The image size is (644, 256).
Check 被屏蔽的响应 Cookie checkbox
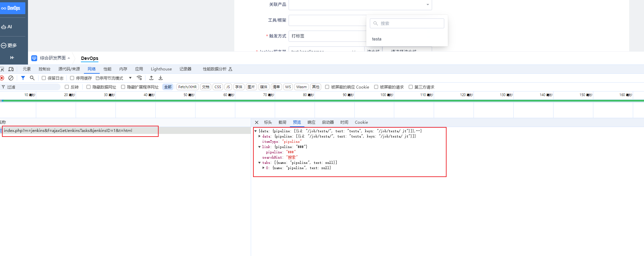coord(327,87)
